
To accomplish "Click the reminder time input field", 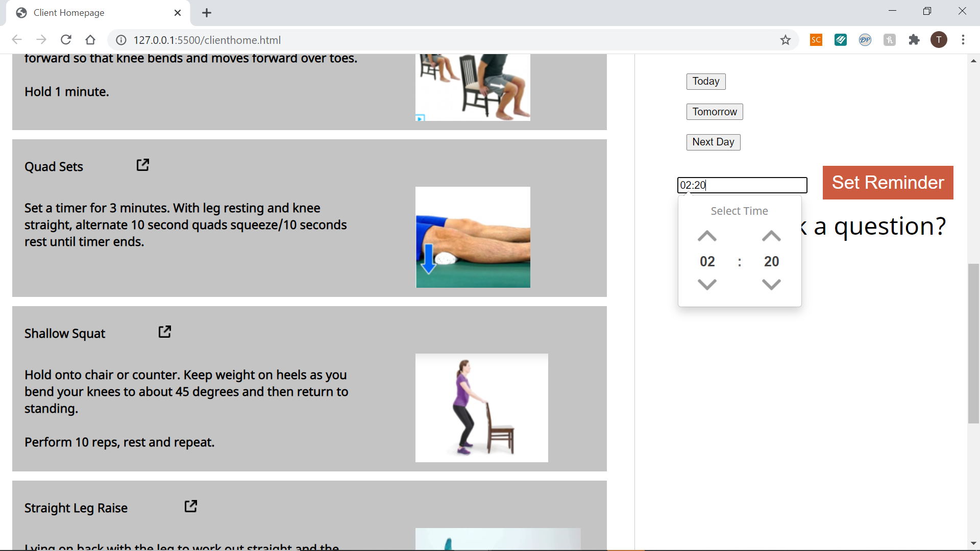I will [742, 185].
